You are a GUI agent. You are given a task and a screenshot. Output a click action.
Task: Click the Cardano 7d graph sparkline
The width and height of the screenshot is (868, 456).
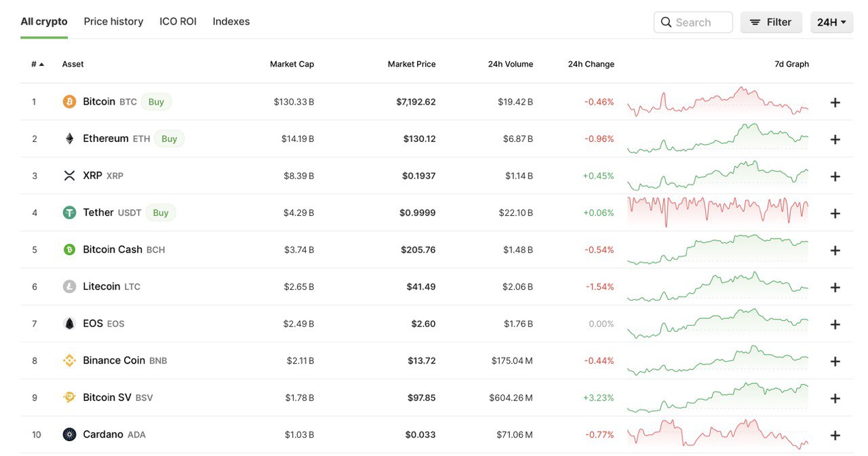pyautogui.click(x=717, y=434)
